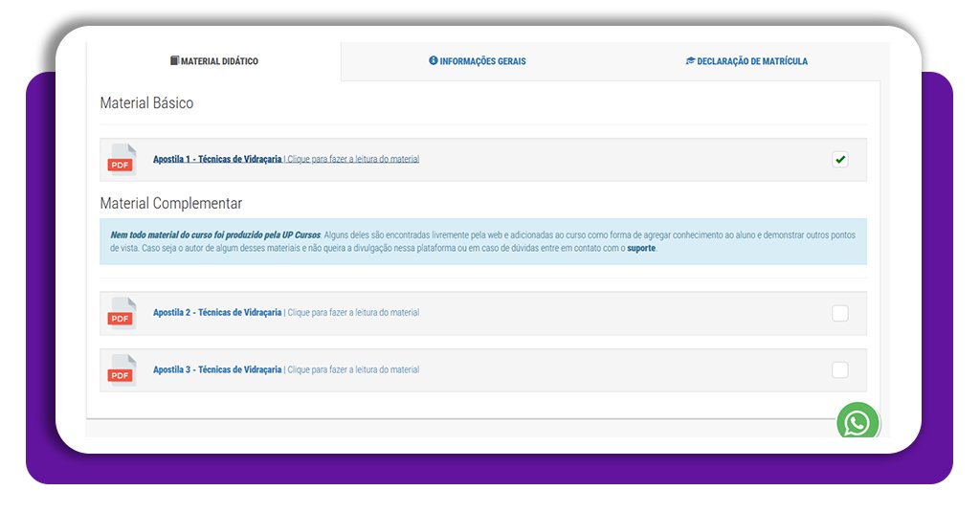Mark Apostila 2 as read via checkbox
Viewport: 980px width, 513px height.
839,313
